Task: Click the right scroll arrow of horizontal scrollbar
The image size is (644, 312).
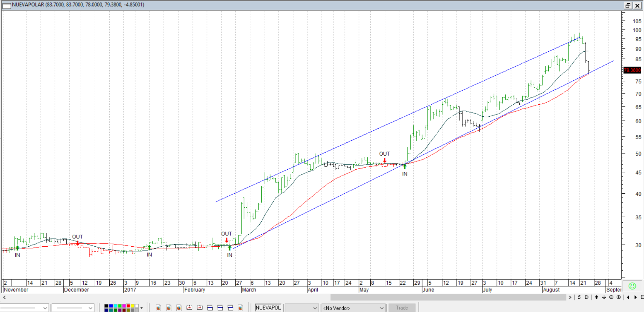Action: 570,297
